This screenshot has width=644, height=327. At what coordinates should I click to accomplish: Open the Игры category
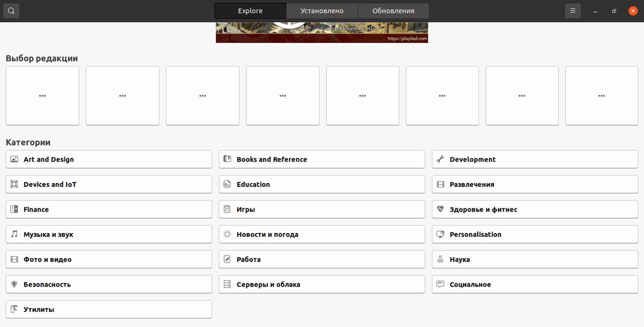[322, 209]
